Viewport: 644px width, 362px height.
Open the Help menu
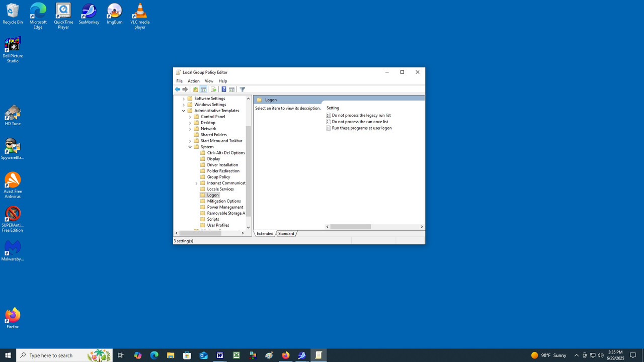pyautogui.click(x=223, y=81)
